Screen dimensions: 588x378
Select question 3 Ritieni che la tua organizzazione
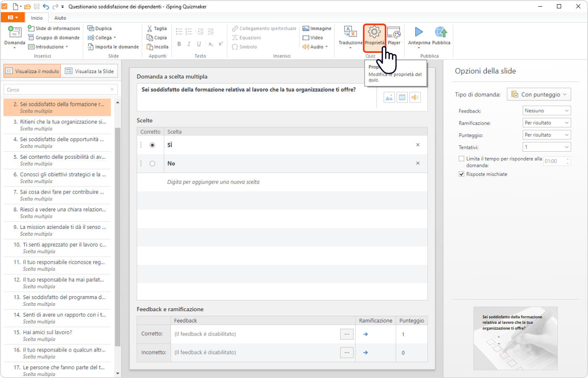pos(57,125)
